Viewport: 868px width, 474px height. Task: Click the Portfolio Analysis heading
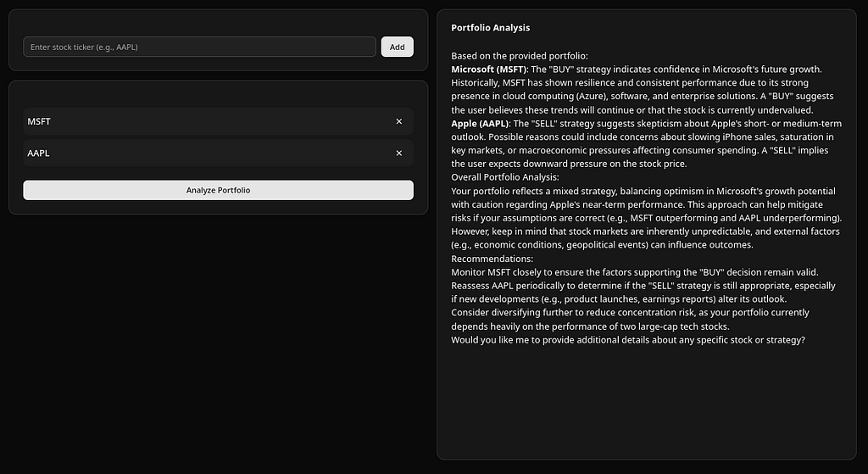[491, 28]
